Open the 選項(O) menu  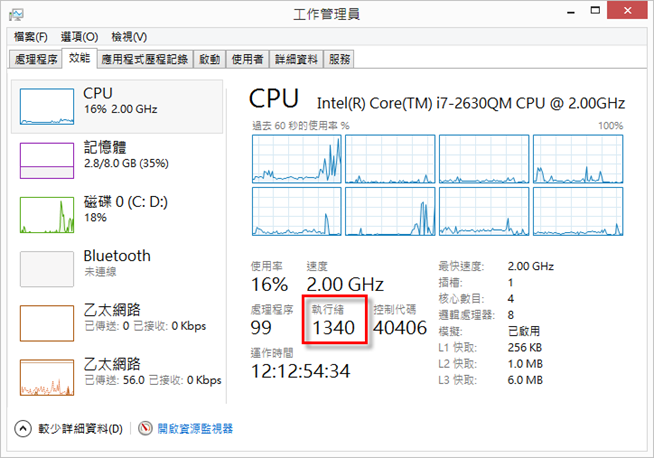tap(79, 37)
